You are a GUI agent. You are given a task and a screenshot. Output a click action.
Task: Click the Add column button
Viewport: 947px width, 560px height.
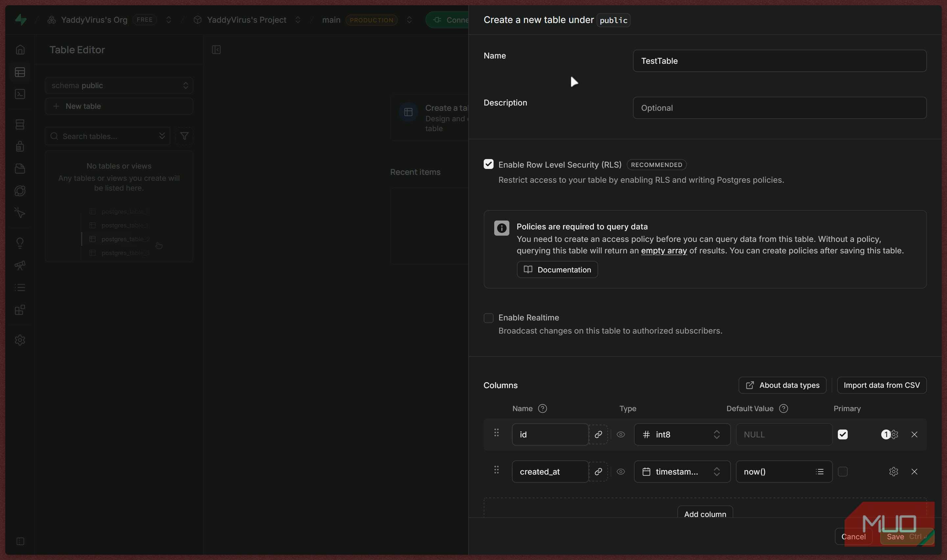(x=705, y=512)
